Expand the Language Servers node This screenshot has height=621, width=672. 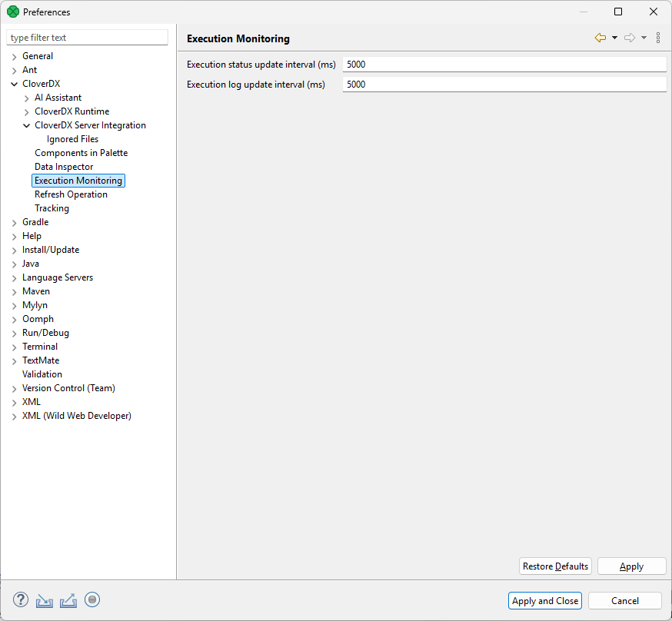point(14,278)
